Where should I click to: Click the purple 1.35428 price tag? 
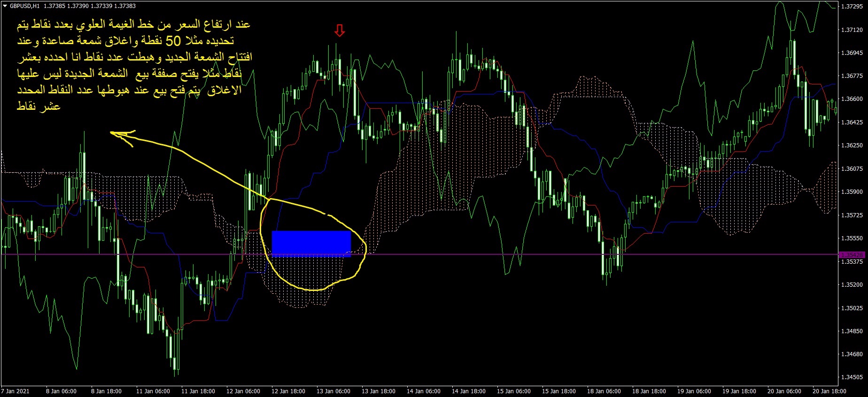tap(852, 255)
